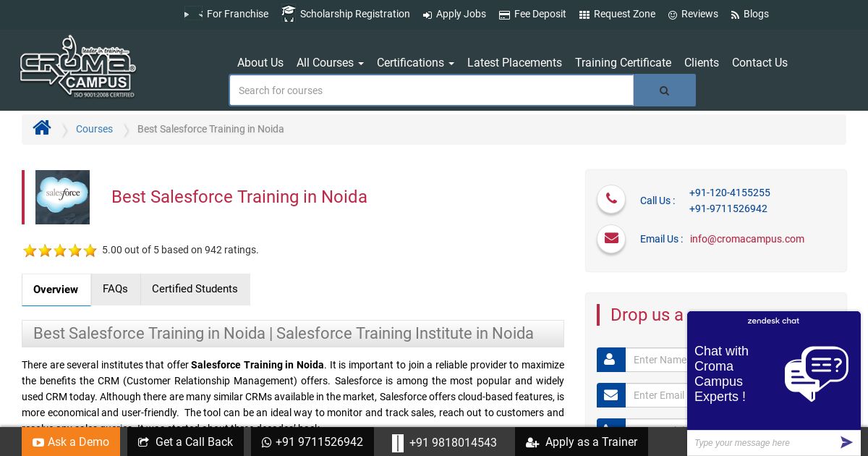The height and width of the screenshot is (456, 868).
Task: Click the Get a Call Back button
Action: point(185,442)
